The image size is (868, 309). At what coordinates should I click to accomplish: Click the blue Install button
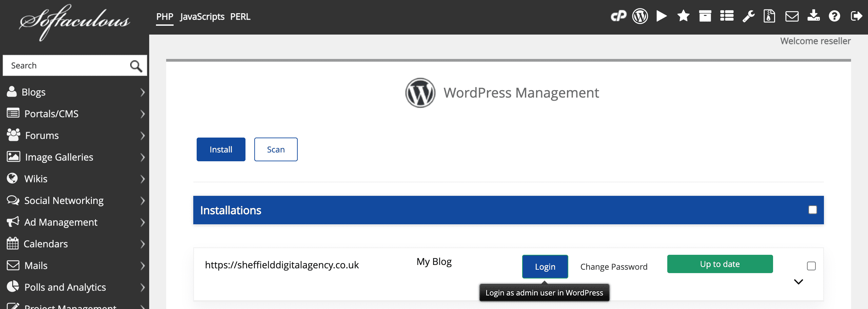click(221, 149)
